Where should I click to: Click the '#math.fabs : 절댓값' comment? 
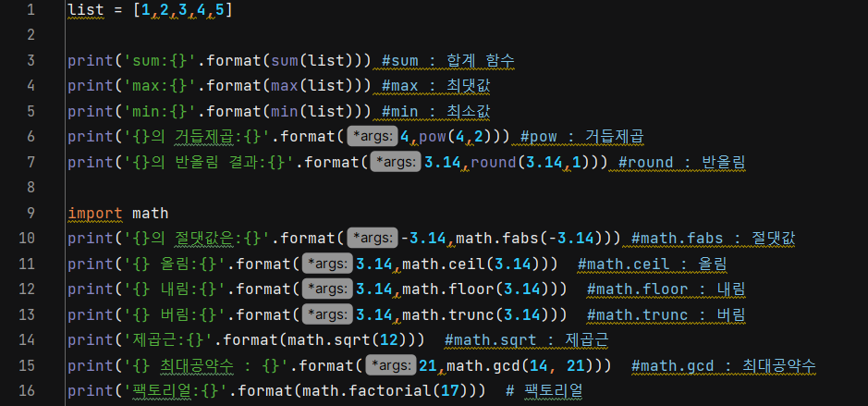713,239
